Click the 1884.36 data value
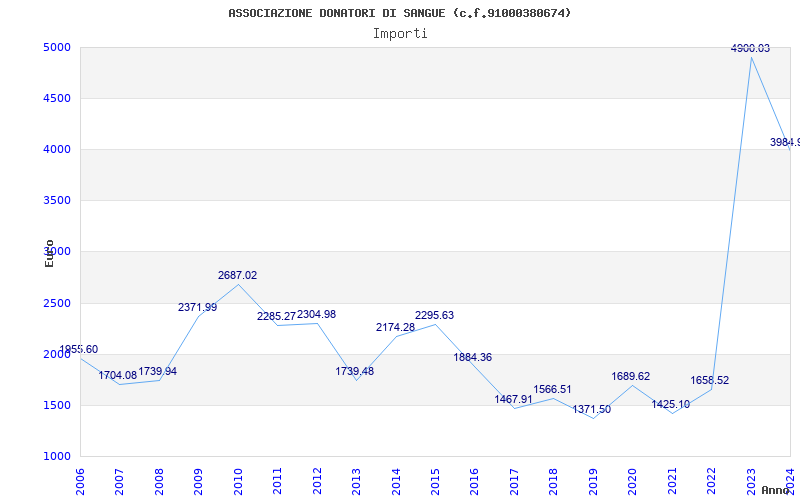 472,357
